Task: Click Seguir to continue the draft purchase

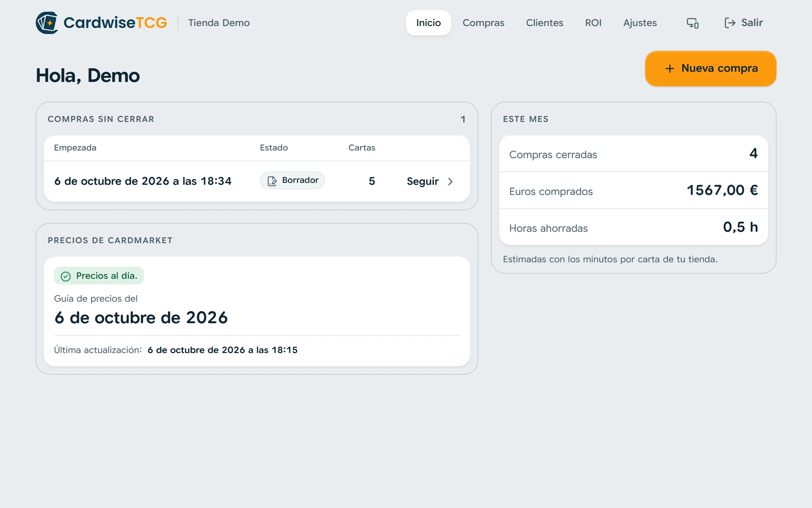Action: coord(429,181)
